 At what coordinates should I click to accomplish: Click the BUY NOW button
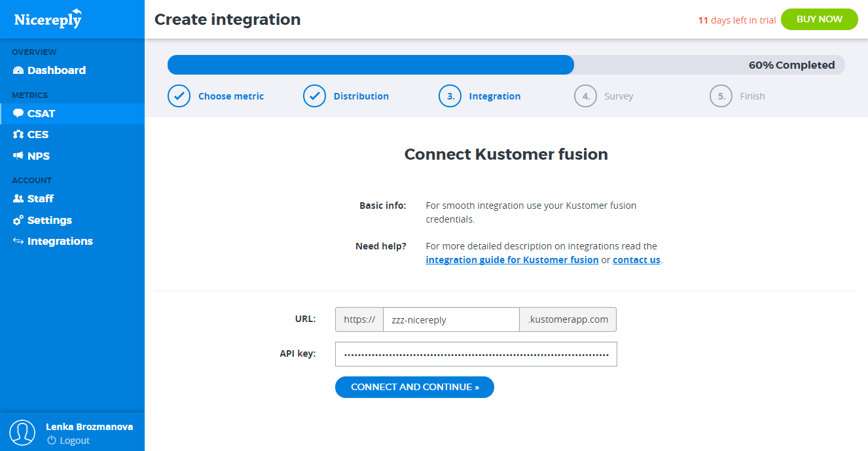(819, 19)
